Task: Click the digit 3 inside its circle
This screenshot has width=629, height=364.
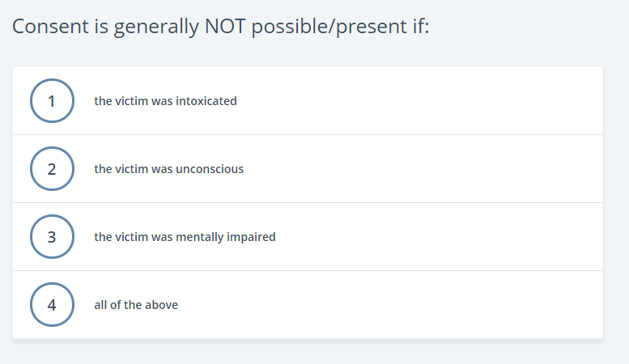Action: tap(52, 237)
